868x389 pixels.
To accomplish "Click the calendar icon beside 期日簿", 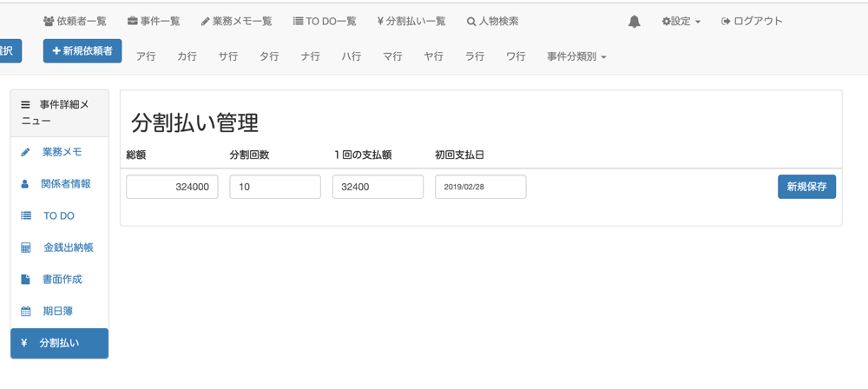I will coord(25,311).
